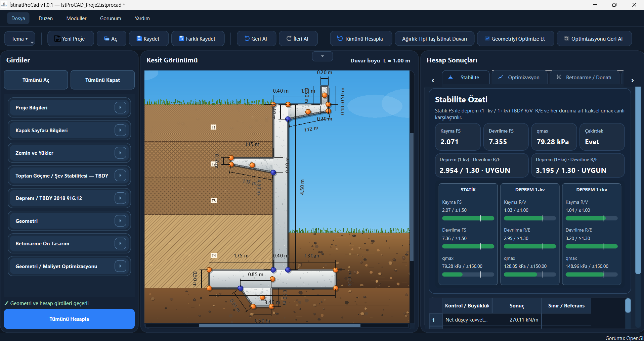The width and height of the screenshot is (644, 341).
Task: Click the Tümünü Kapat button
Action: coord(102,80)
